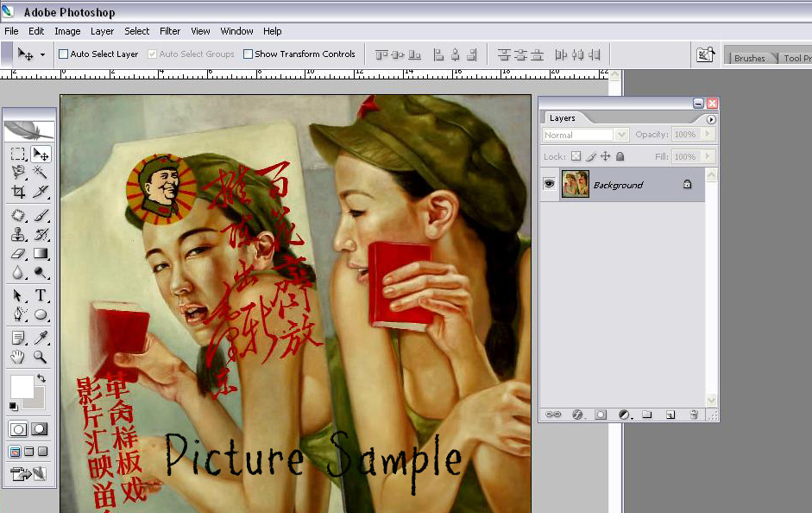Screen dimensions: 812x513
Task: Toggle lock position in Layers panel
Action: 606,156
